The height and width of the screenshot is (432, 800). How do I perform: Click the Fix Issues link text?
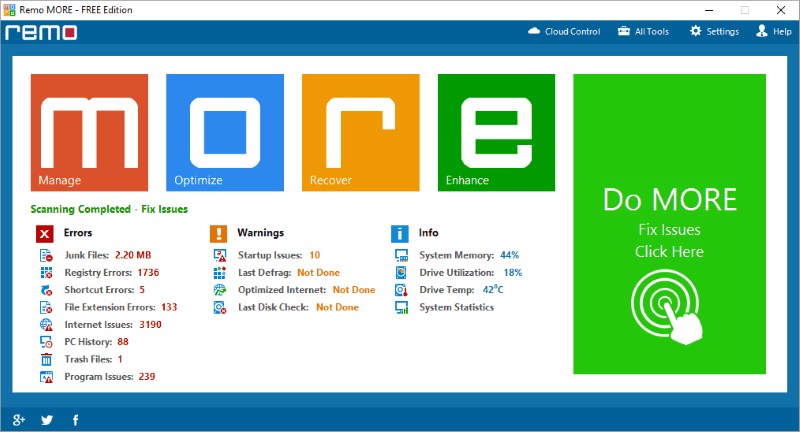[164, 209]
